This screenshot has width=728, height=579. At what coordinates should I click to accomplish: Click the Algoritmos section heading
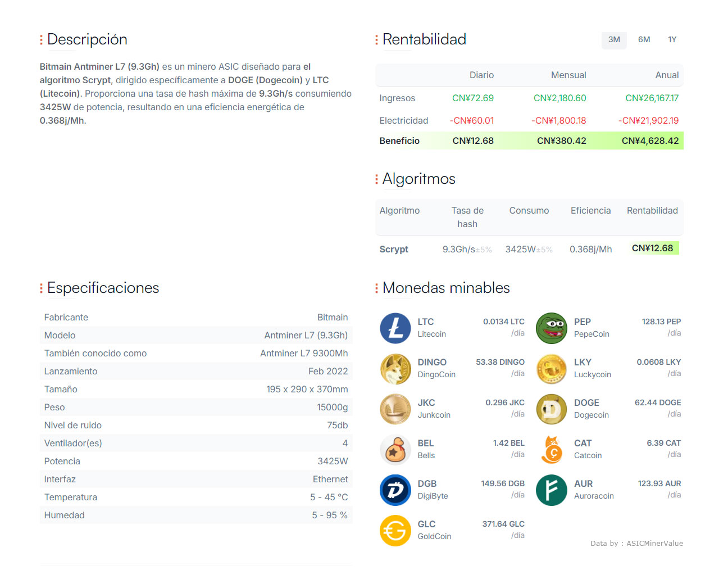(x=419, y=179)
